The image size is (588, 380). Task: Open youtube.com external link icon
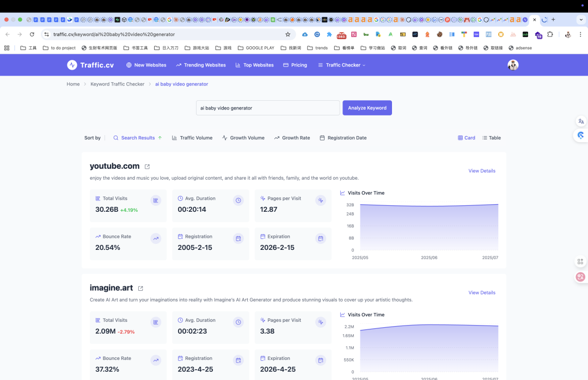tap(147, 167)
